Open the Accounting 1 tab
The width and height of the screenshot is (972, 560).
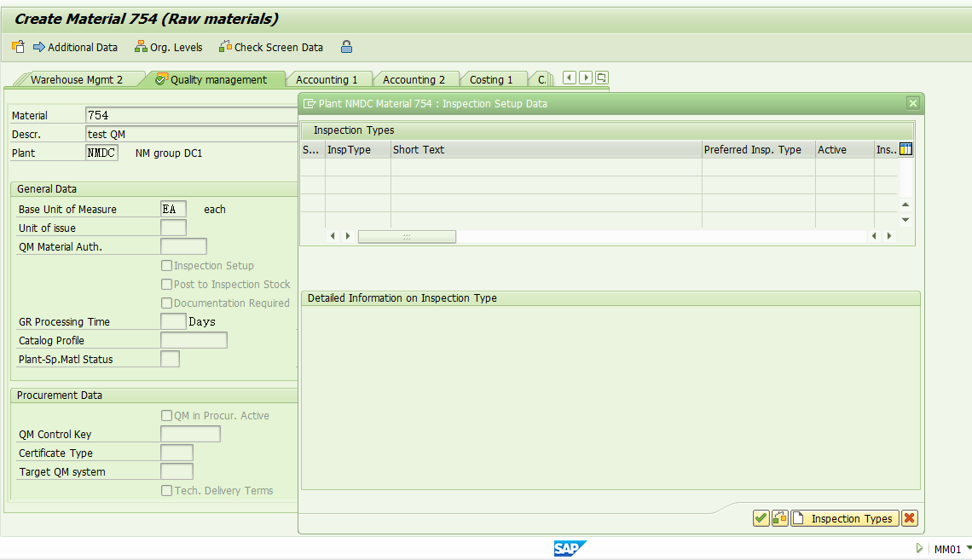click(327, 80)
